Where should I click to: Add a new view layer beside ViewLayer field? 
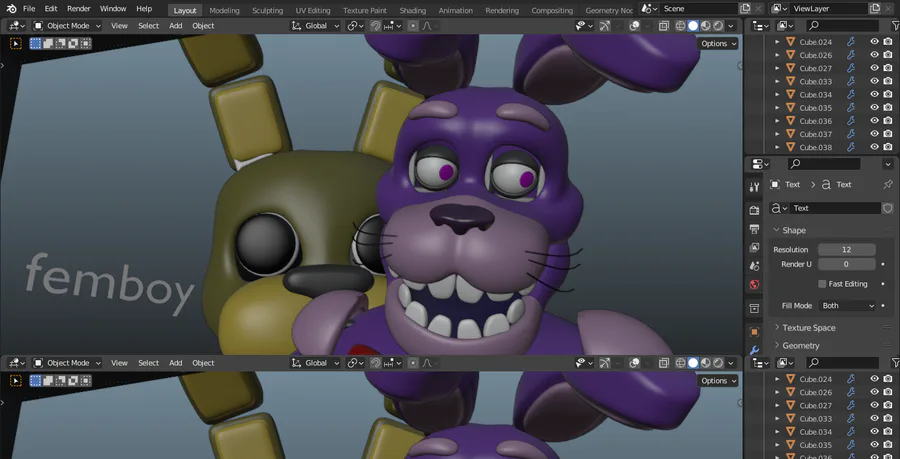click(875, 9)
